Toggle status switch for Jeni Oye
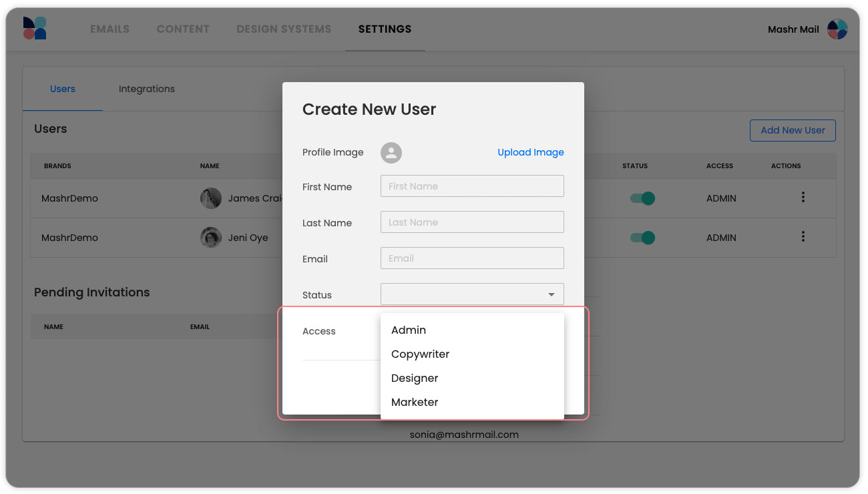Image resolution: width=868 pixels, height=494 pixels. tap(642, 238)
